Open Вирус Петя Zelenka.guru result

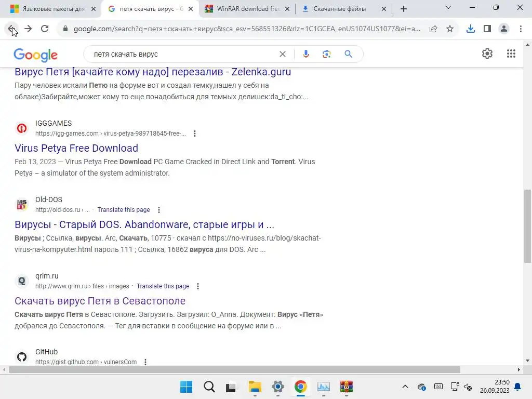coord(153,72)
